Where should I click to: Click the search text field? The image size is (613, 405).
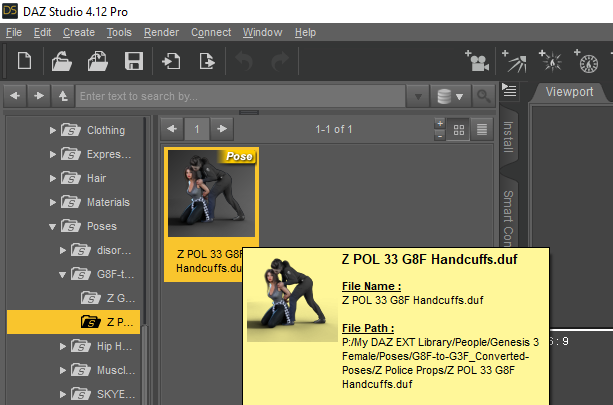[x=240, y=96]
